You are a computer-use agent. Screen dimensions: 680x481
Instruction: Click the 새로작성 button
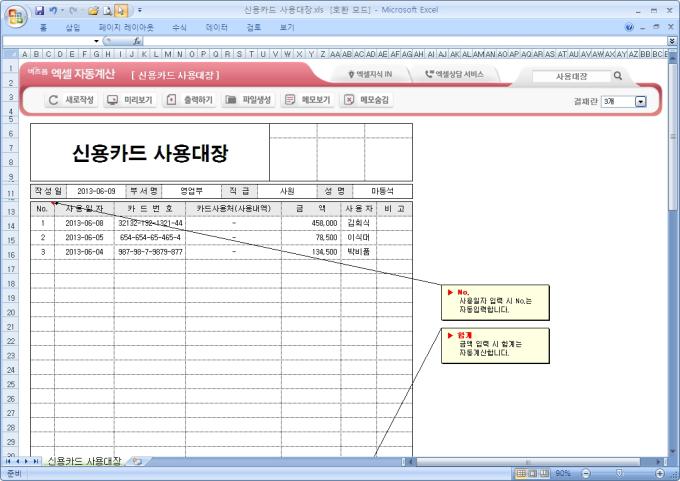[71, 100]
